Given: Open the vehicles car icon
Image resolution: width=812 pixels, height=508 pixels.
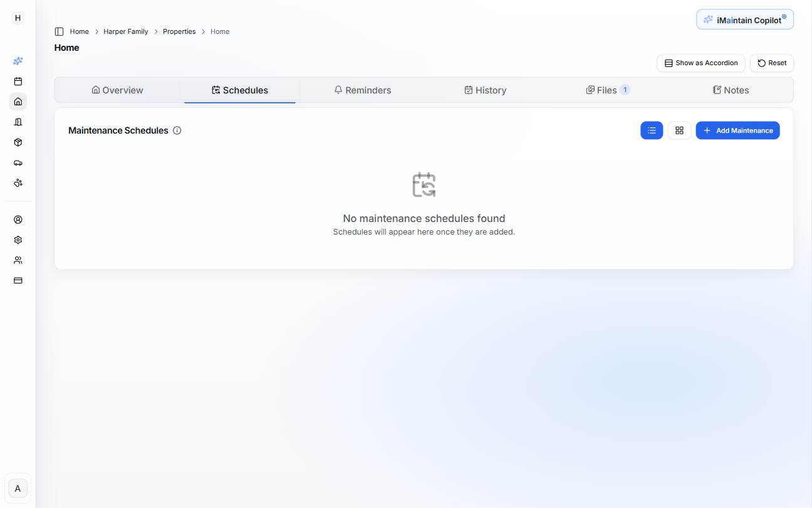Looking at the screenshot, I should pyautogui.click(x=18, y=162).
